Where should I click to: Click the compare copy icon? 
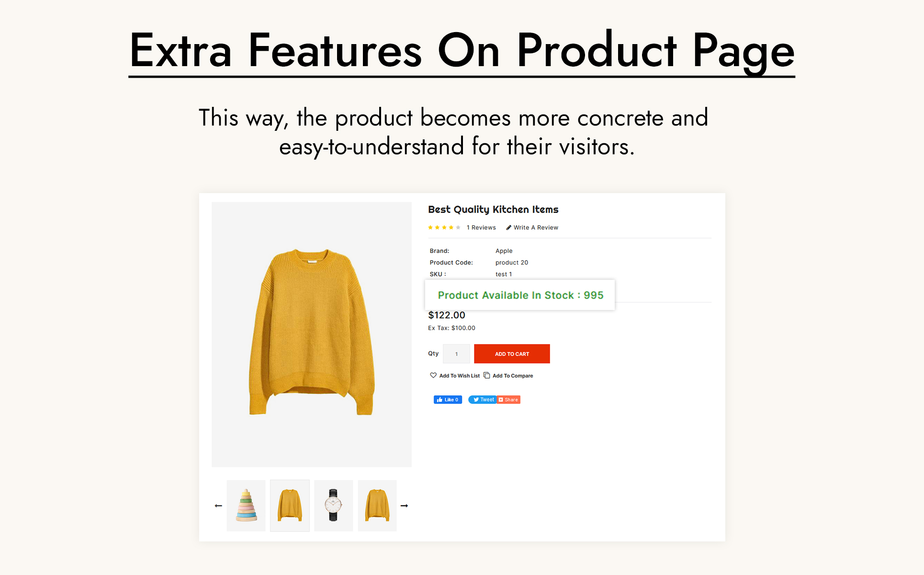point(487,375)
